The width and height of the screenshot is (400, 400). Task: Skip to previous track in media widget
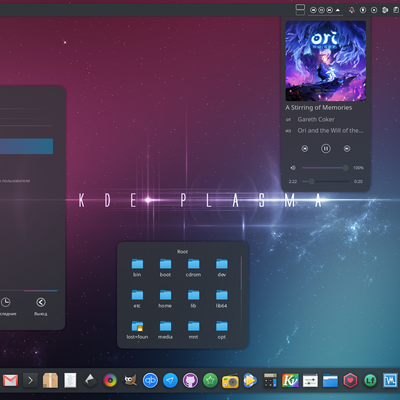pos(305,148)
